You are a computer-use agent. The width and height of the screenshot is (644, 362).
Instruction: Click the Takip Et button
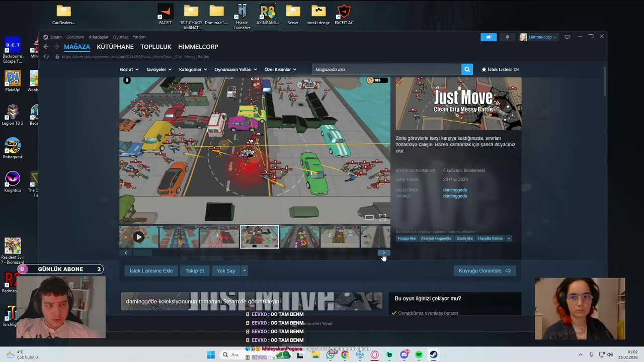tap(195, 270)
